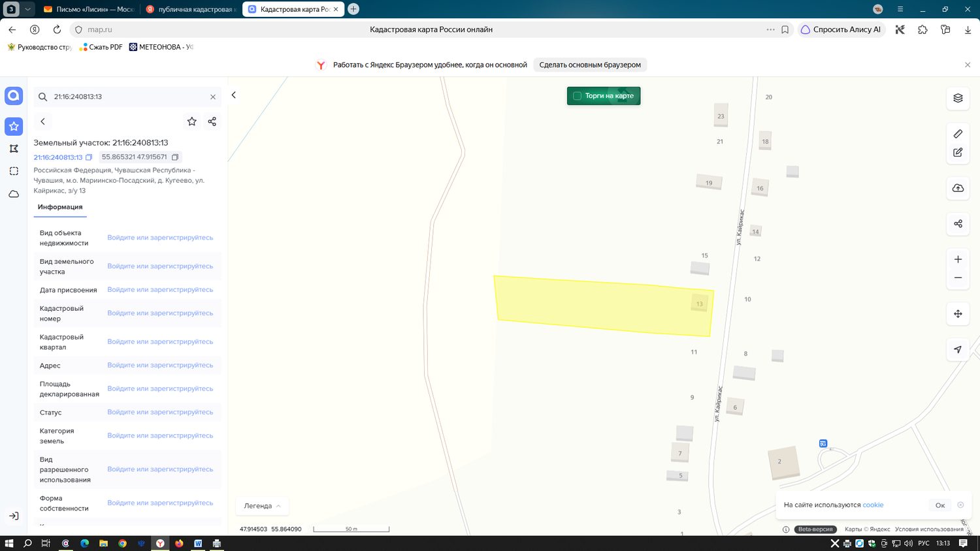Open the cloud section in left sidebar
This screenshot has width=980, height=551.
click(x=14, y=194)
